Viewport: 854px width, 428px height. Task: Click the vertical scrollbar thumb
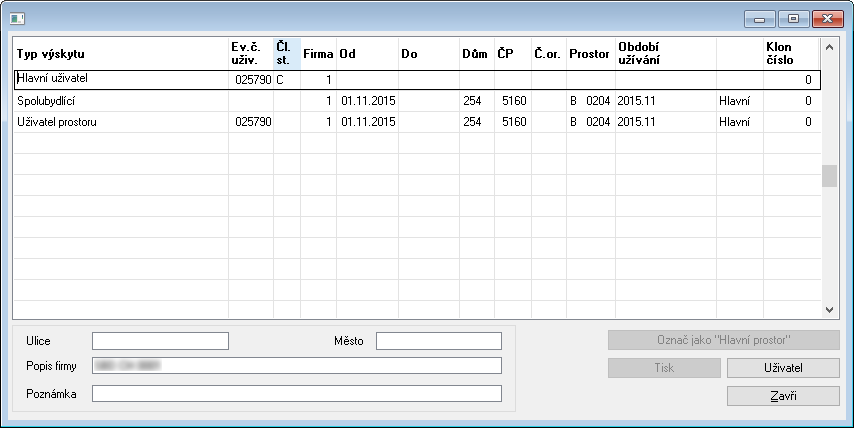(x=829, y=176)
